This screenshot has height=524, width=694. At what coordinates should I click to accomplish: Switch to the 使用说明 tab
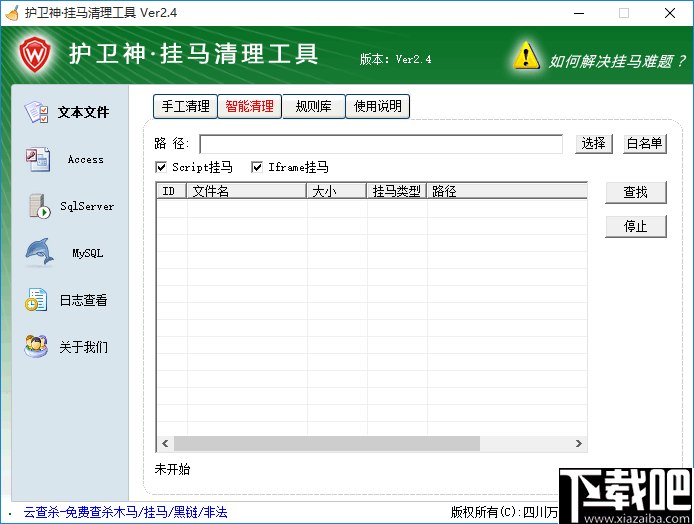[378, 106]
